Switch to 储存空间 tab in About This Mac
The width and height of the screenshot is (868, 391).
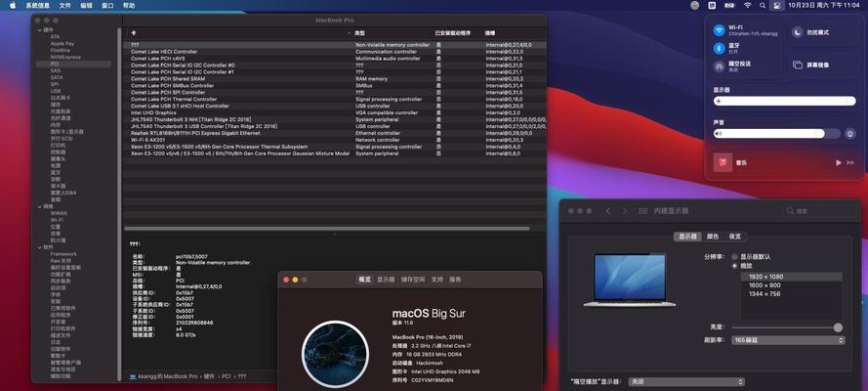(413, 280)
